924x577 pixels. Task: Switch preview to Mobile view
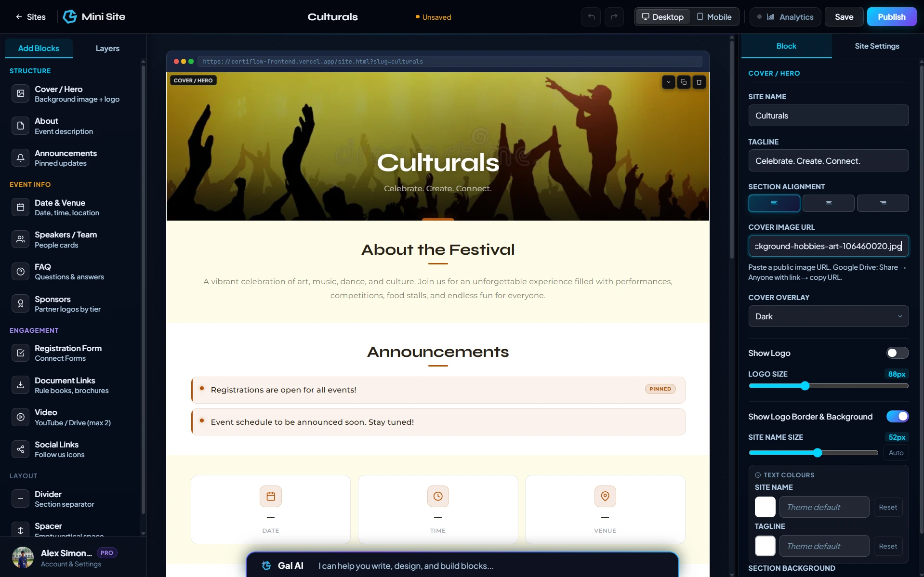[714, 17]
